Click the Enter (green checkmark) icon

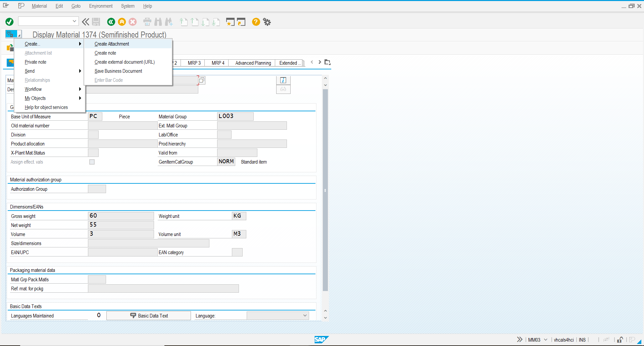[x=9, y=21]
